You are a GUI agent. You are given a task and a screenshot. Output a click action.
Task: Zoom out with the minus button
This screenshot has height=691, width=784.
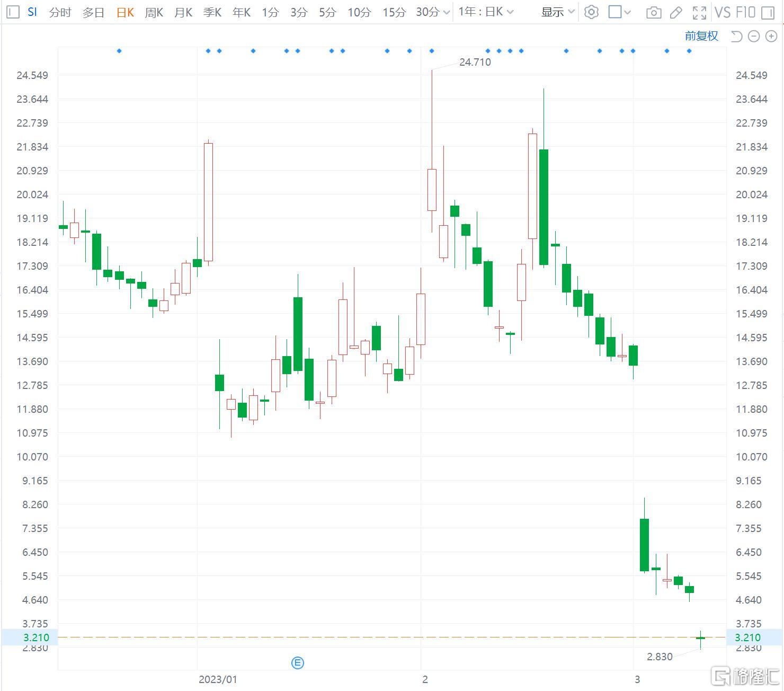(x=754, y=36)
